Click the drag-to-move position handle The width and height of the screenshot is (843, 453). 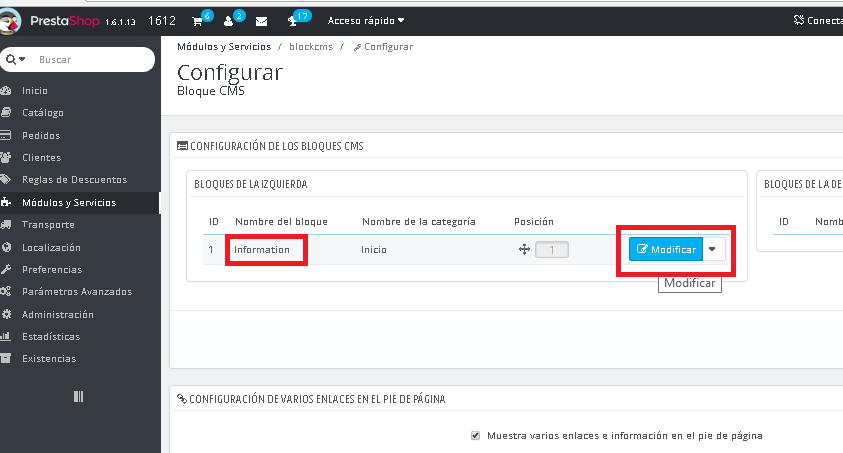click(x=523, y=249)
